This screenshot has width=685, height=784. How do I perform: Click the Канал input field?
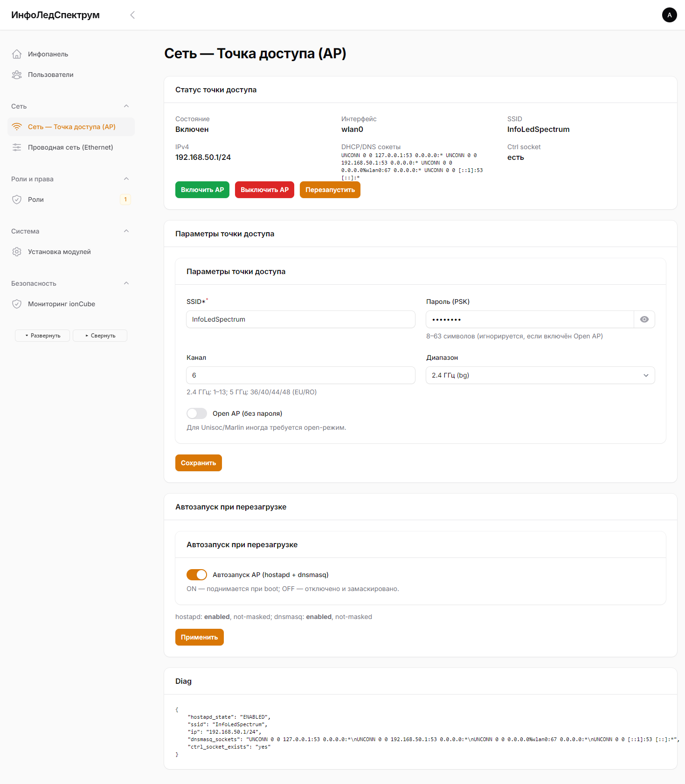tap(300, 375)
